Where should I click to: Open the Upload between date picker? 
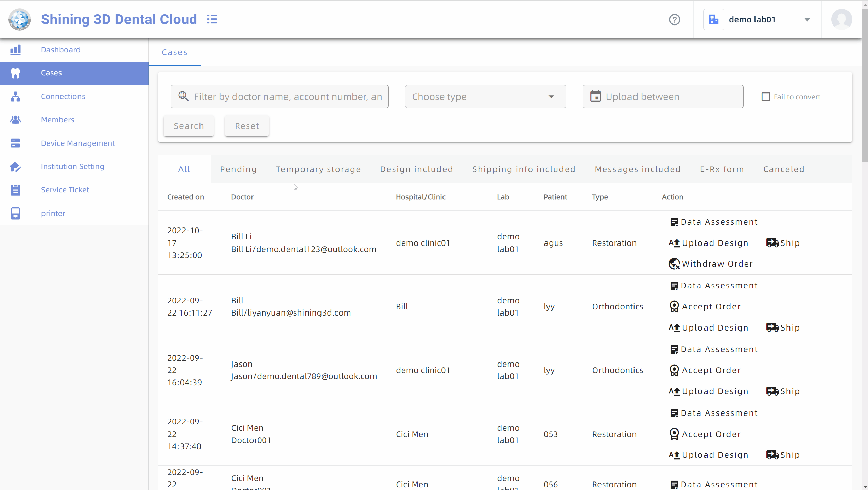(663, 97)
